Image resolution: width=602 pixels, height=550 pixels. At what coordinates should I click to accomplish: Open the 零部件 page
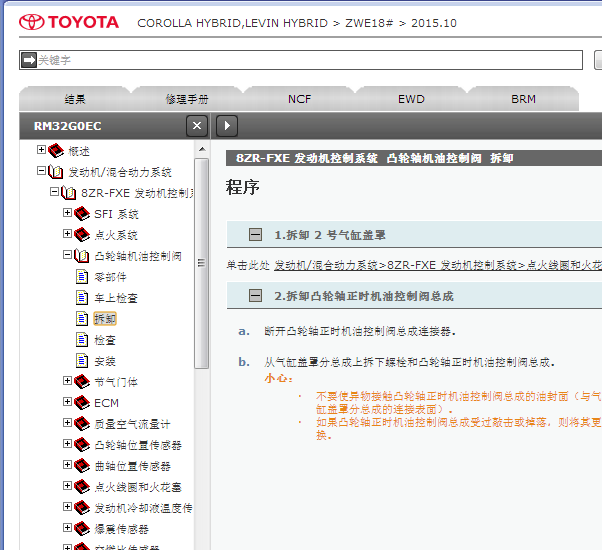[x=110, y=277]
